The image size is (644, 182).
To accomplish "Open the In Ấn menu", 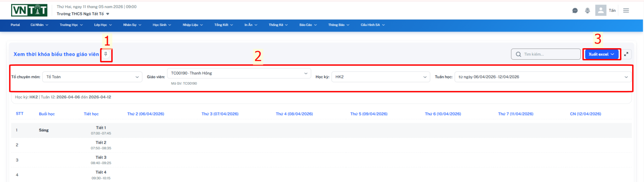I will [251, 25].
